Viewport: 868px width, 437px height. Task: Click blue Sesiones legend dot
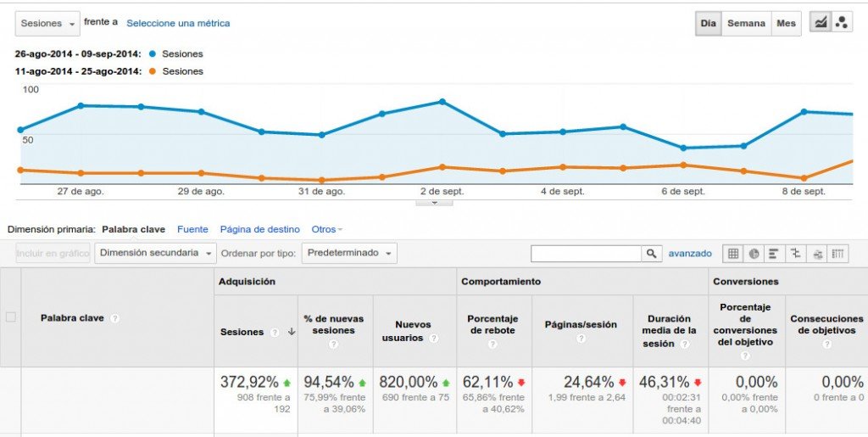pyautogui.click(x=153, y=53)
